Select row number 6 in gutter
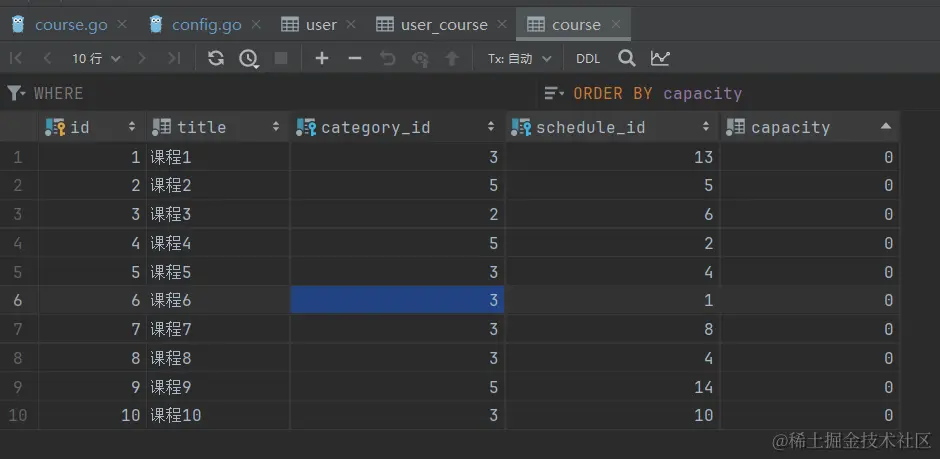 [19, 300]
